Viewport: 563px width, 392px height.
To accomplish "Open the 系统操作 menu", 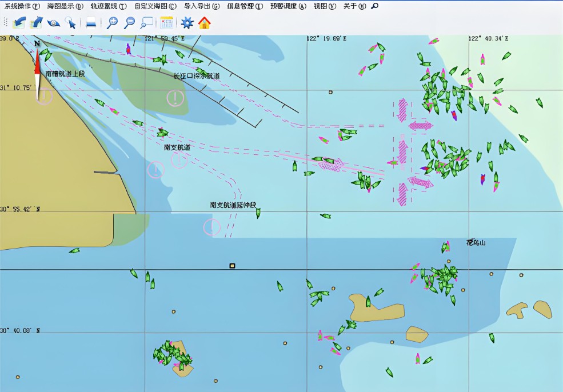I will [22, 6].
